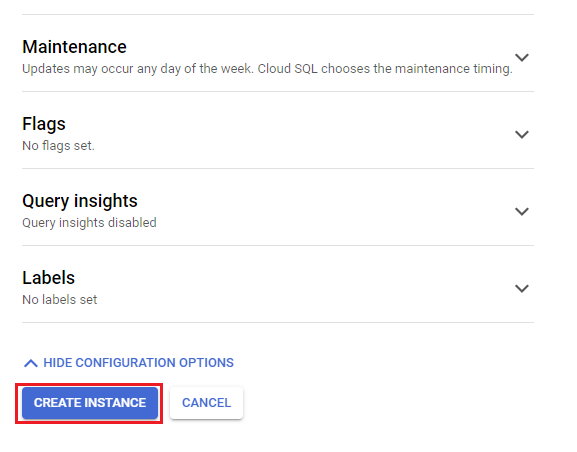Click the 'No labels set' subtitle
The height and width of the screenshot is (452, 577).
tap(60, 300)
